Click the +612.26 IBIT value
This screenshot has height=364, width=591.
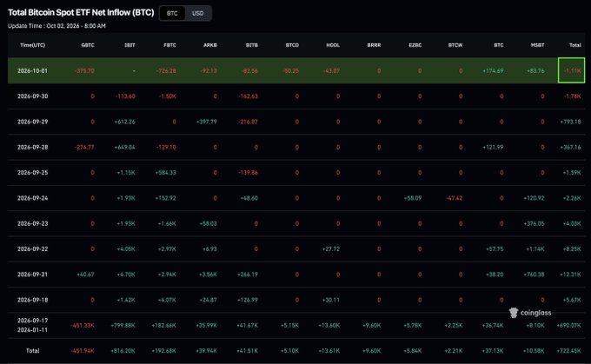click(x=125, y=122)
